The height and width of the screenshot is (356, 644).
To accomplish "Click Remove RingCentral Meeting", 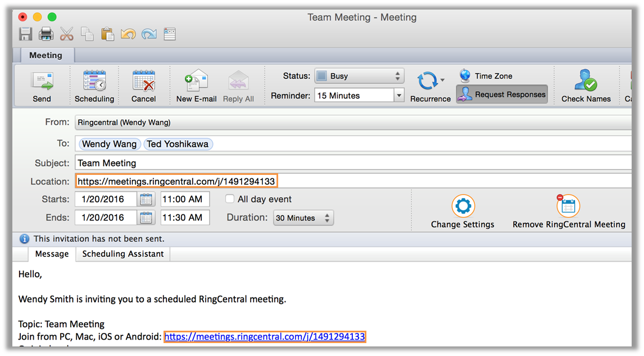I will 569,211.
